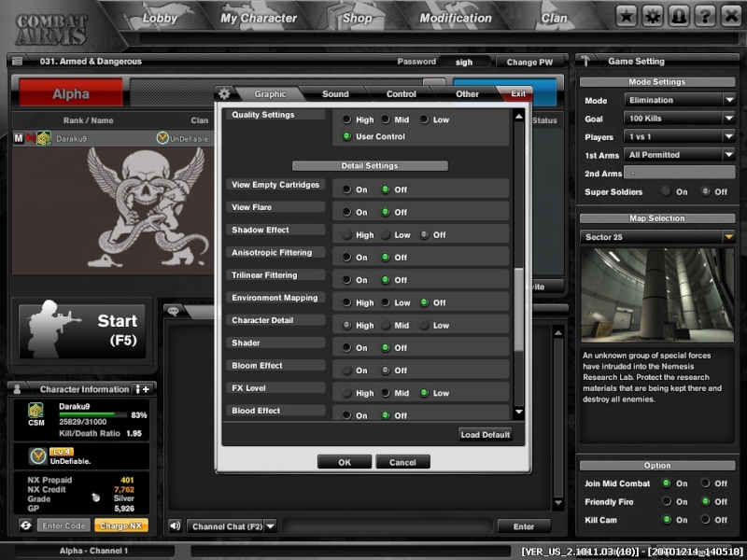Set Kill Cam to Off
747x560 pixels.
tap(705, 520)
